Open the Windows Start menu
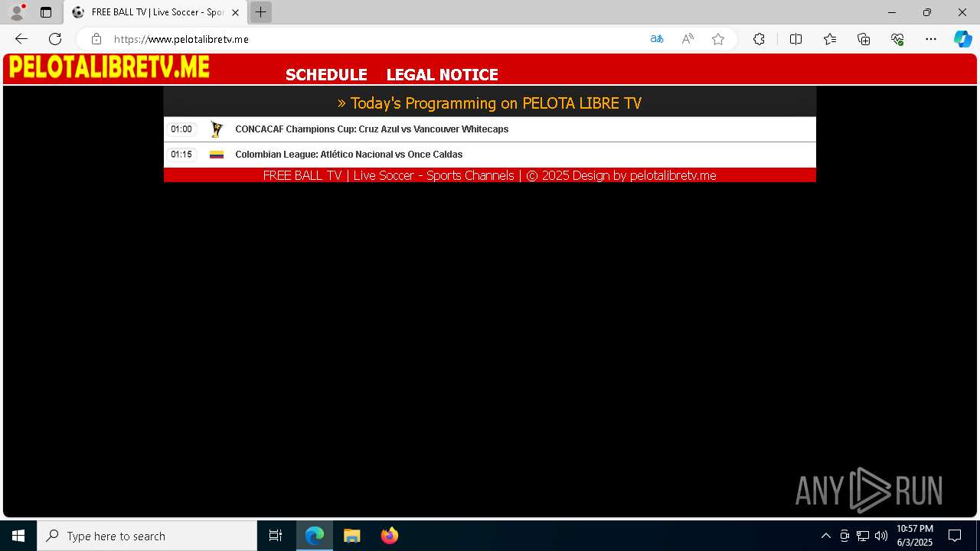Screen dimensions: 980x551 18,536
